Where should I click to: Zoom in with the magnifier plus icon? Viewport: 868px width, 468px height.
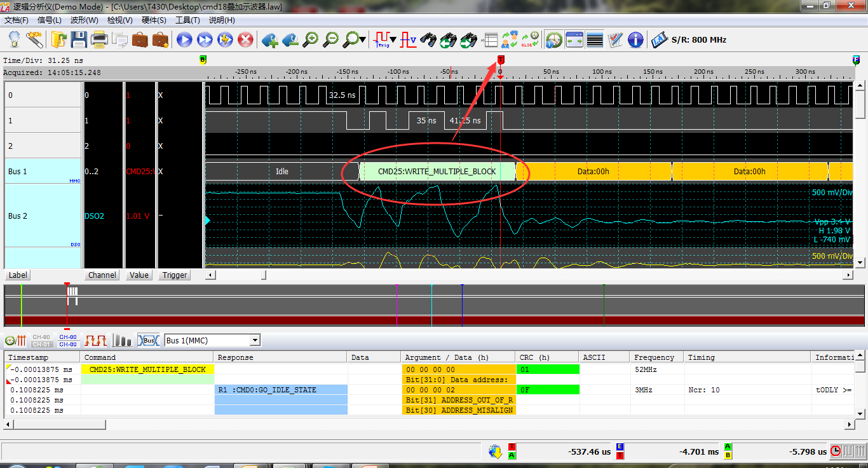click(x=310, y=39)
